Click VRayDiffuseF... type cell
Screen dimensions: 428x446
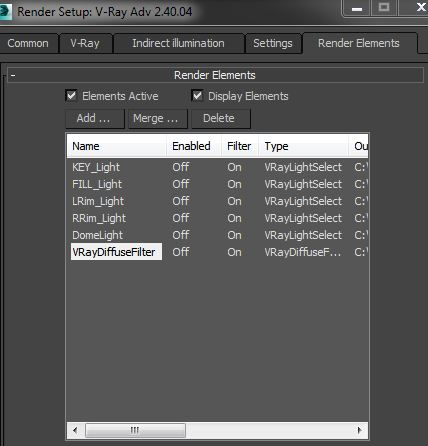(x=303, y=252)
